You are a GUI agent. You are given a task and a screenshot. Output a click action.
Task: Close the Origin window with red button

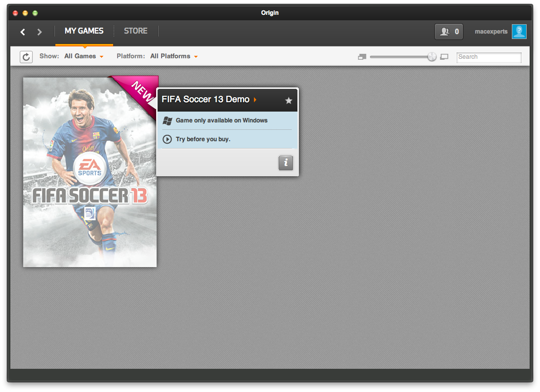[15, 13]
